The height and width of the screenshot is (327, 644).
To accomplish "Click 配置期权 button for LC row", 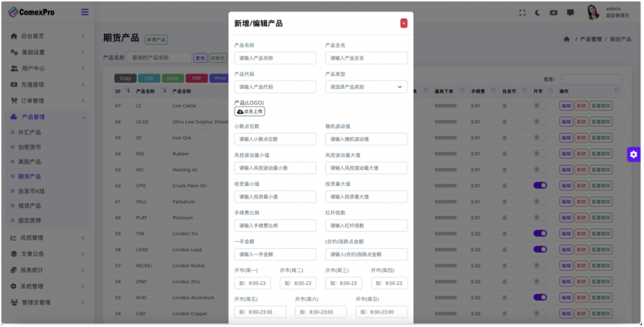I will pos(601,105).
